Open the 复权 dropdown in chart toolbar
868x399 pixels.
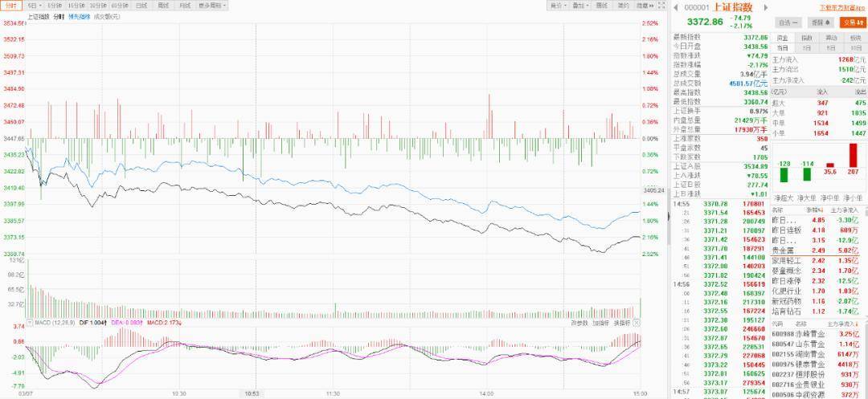558,6
